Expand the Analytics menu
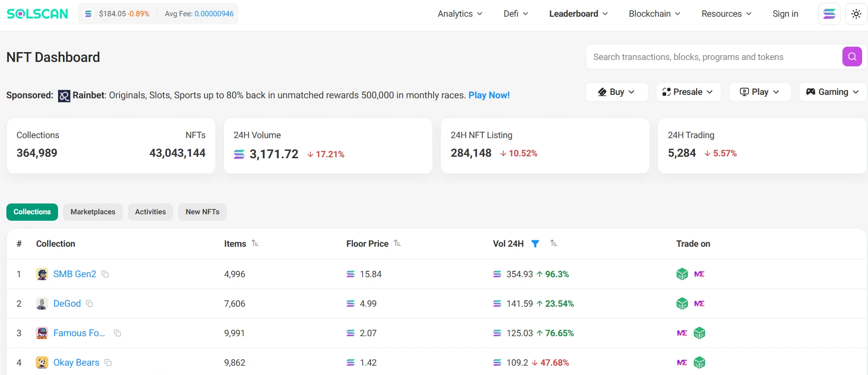The height and width of the screenshot is (375, 868). point(460,14)
